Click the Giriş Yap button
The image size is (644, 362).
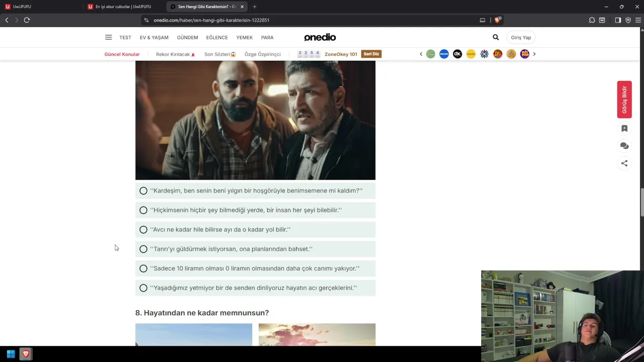point(521,37)
